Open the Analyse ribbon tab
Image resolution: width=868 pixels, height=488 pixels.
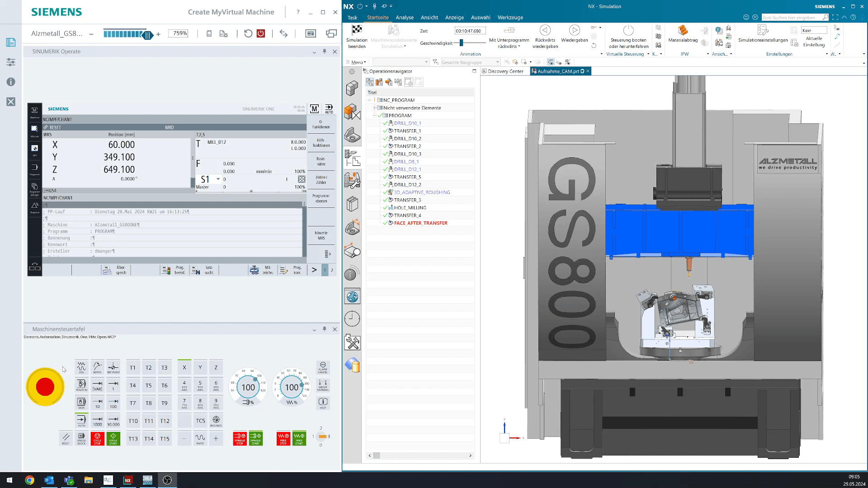pyautogui.click(x=405, y=17)
